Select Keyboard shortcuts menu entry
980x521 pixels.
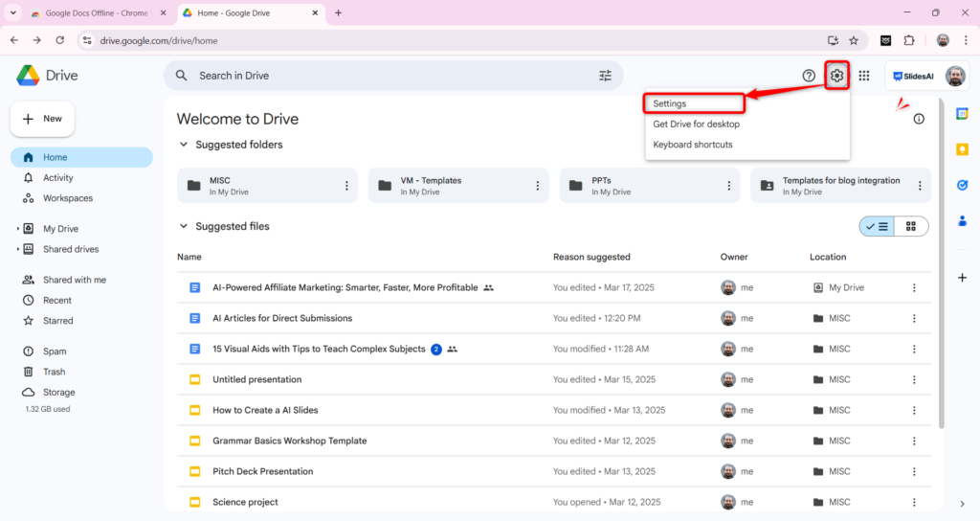point(693,145)
